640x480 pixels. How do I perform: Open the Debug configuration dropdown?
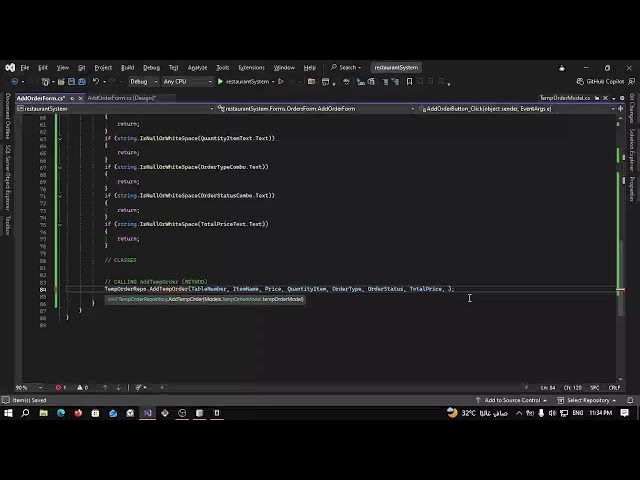click(144, 82)
